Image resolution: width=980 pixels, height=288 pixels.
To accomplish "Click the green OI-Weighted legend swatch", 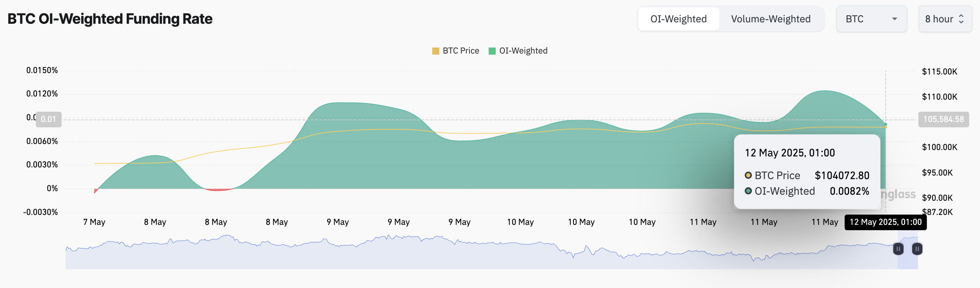I will (492, 51).
